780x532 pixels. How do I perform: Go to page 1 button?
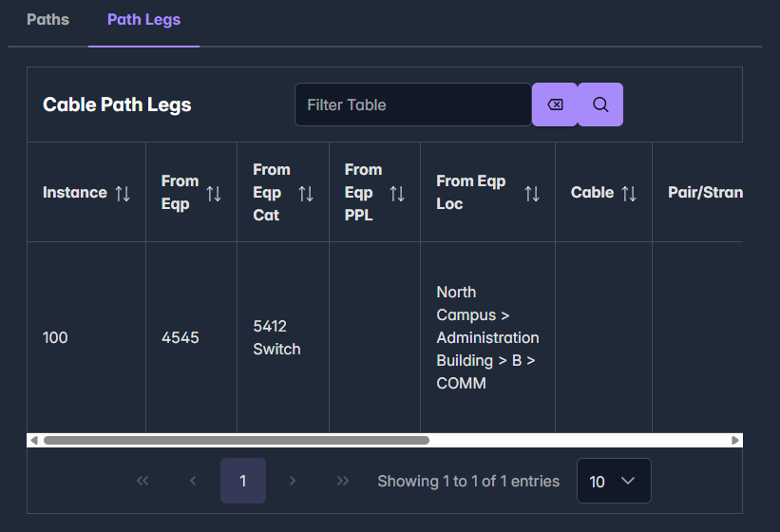point(243,481)
